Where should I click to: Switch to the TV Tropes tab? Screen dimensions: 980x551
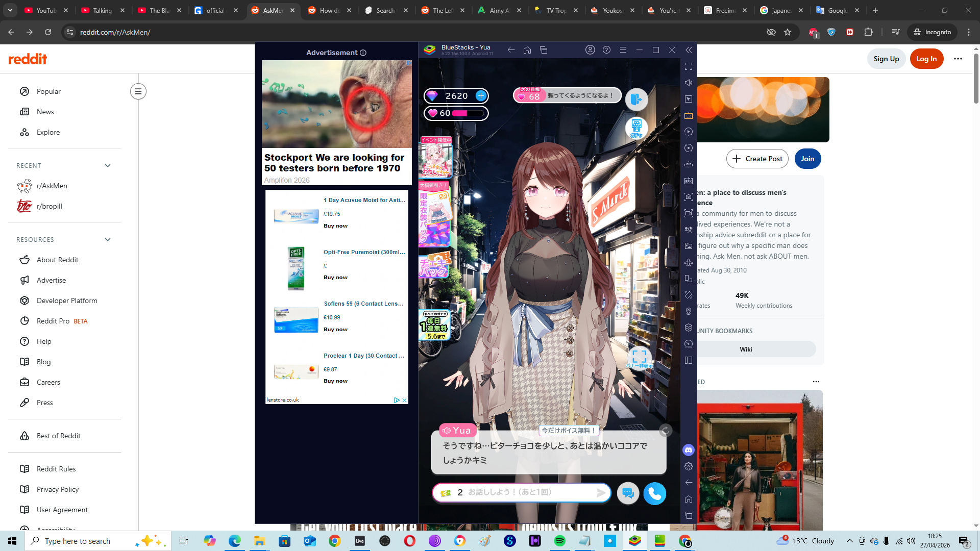pyautogui.click(x=556, y=10)
